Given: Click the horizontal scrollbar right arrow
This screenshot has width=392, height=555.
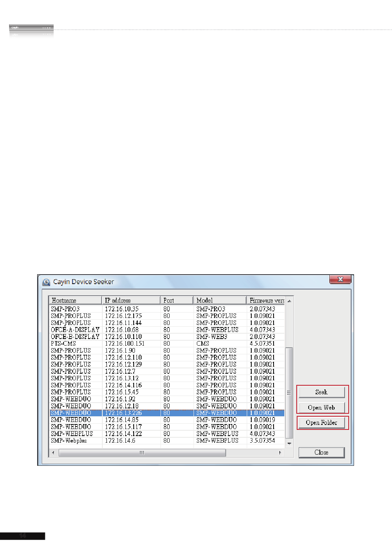Looking at the screenshot, I should [x=281, y=453].
